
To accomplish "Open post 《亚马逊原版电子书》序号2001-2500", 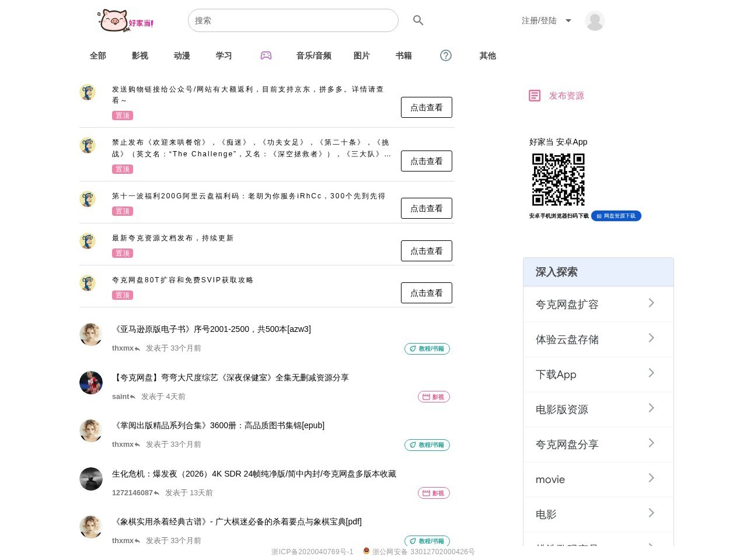I will [212, 329].
